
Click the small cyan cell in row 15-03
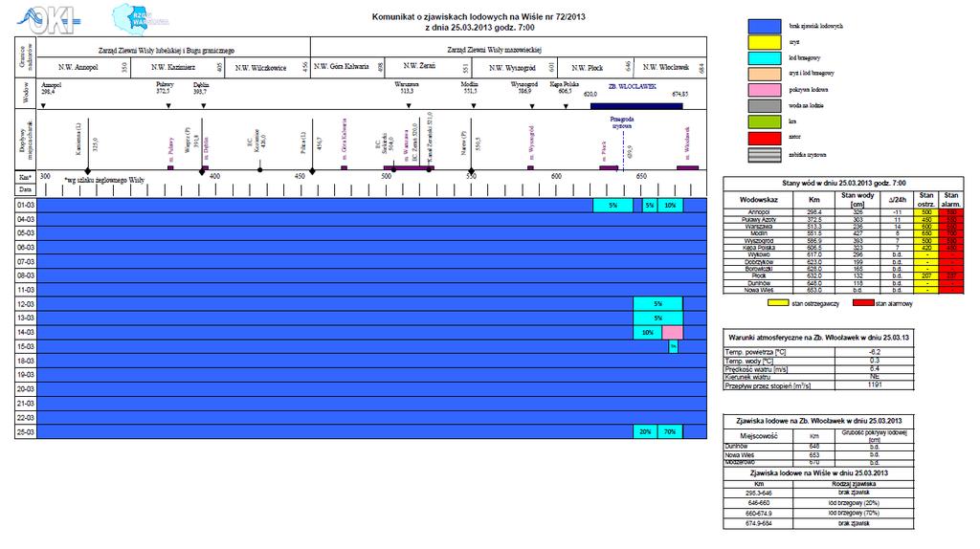coord(673,346)
